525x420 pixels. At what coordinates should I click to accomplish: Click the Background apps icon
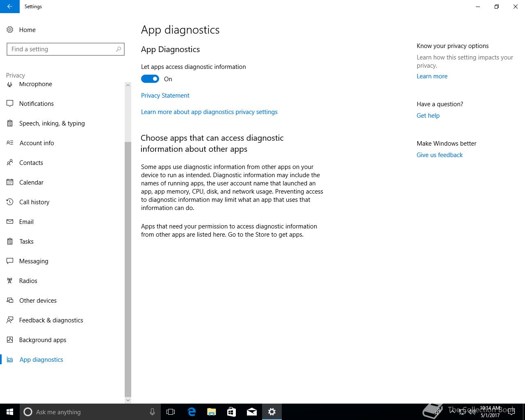pyautogui.click(x=10, y=340)
